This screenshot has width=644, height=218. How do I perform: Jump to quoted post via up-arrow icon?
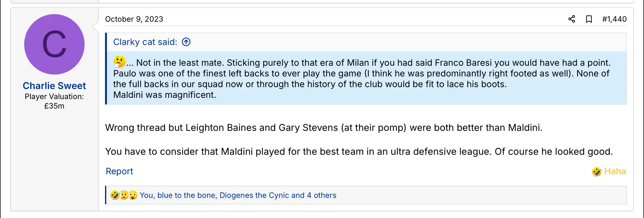click(186, 42)
